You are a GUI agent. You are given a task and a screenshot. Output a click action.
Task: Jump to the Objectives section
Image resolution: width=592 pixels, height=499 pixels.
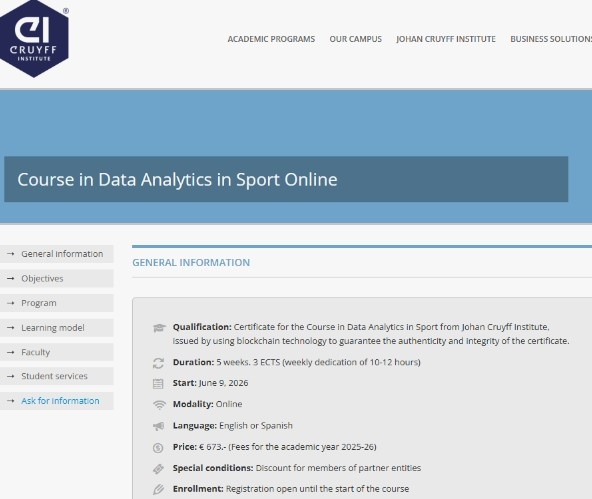(x=57, y=278)
